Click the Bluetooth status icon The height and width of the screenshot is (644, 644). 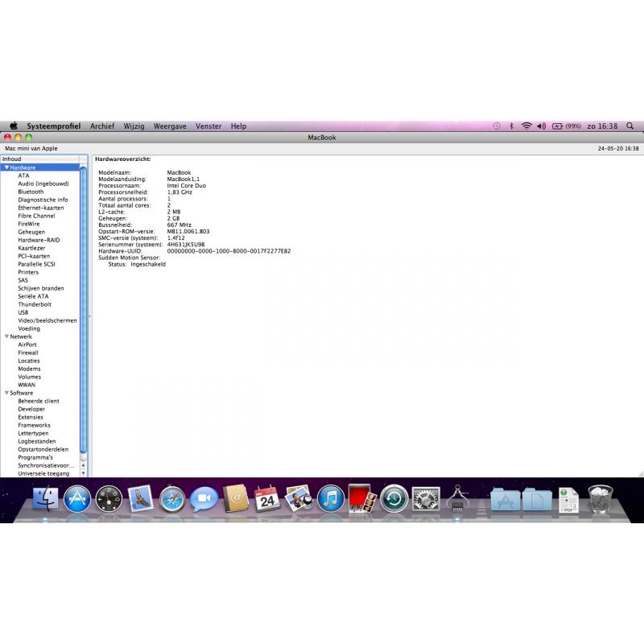[x=511, y=126]
